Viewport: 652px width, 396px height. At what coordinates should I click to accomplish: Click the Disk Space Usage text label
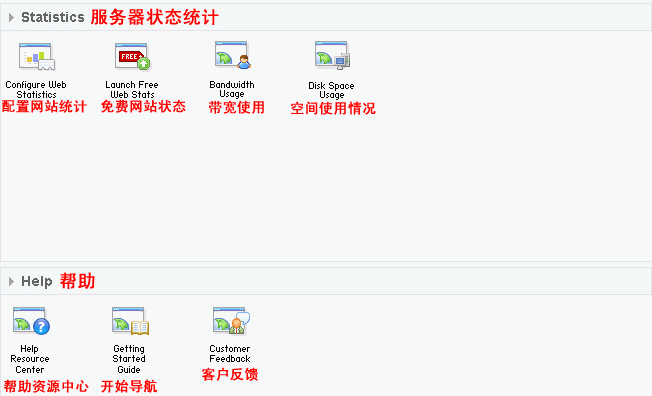[x=331, y=90]
